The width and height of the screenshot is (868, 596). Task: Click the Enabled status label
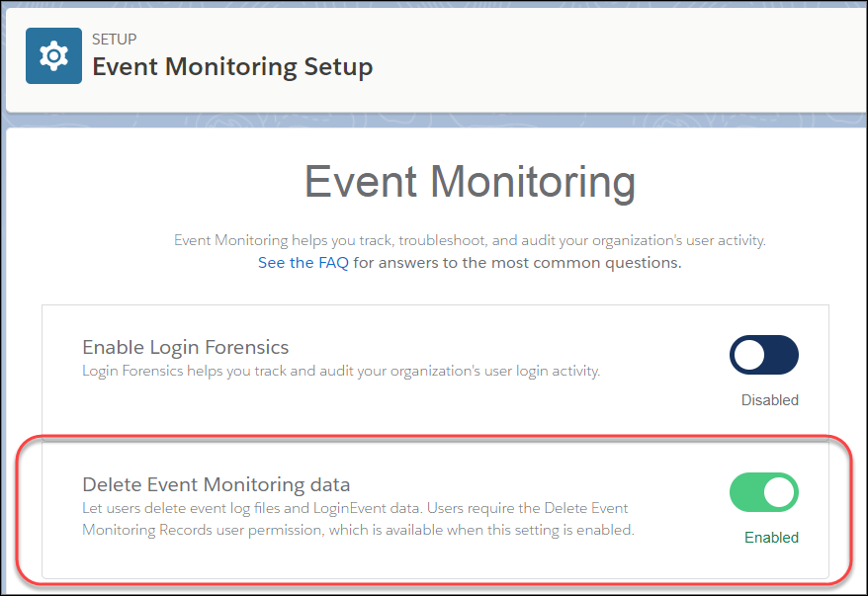click(771, 538)
